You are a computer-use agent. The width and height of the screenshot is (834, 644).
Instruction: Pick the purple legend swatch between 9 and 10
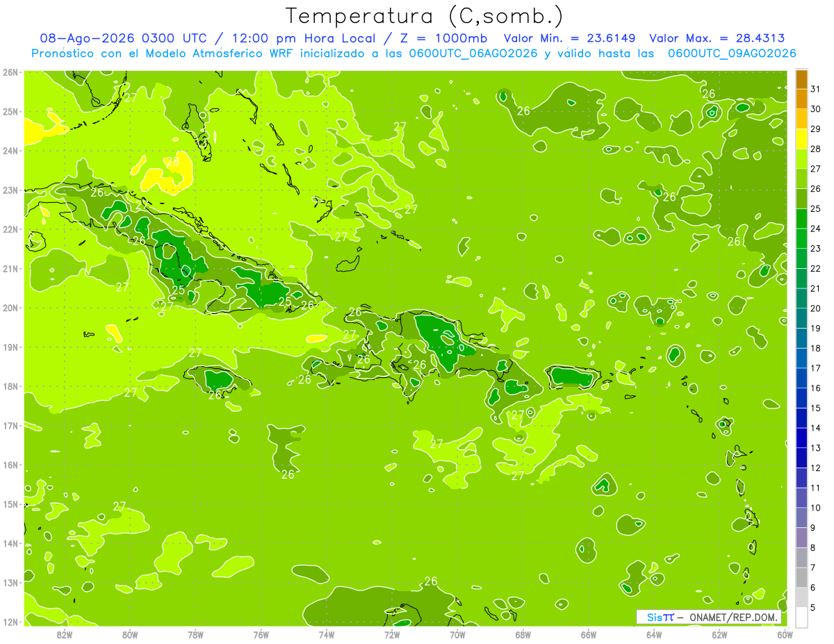tap(801, 518)
